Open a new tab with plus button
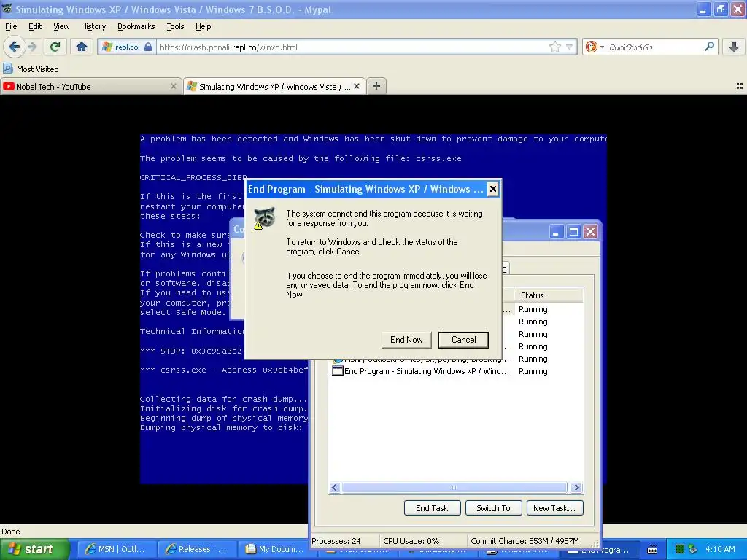 (376, 86)
